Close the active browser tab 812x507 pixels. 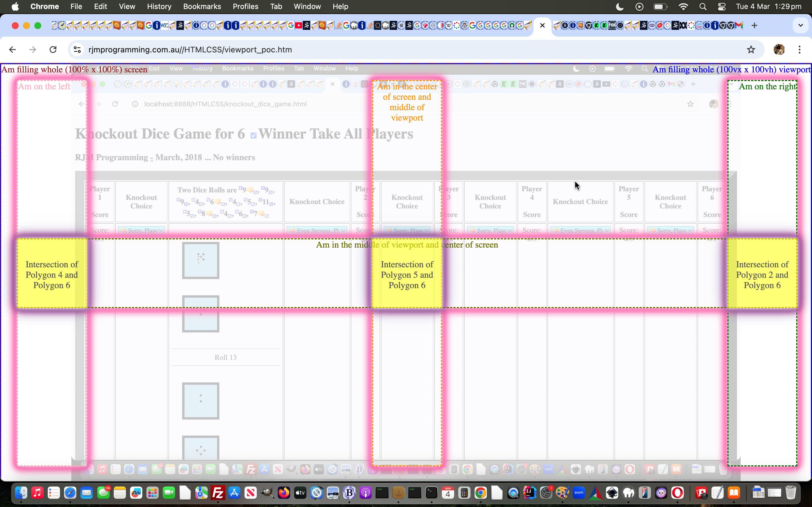click(542, 25)
